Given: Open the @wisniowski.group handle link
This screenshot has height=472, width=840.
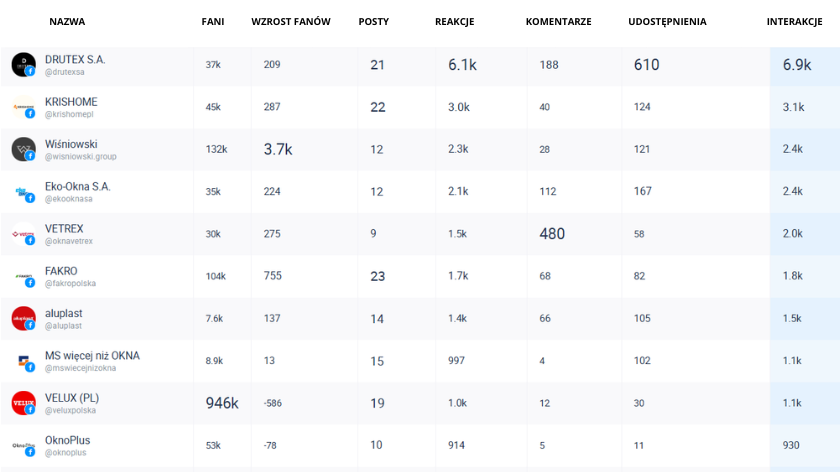Looking at the screenshot, I should [81, 157].
